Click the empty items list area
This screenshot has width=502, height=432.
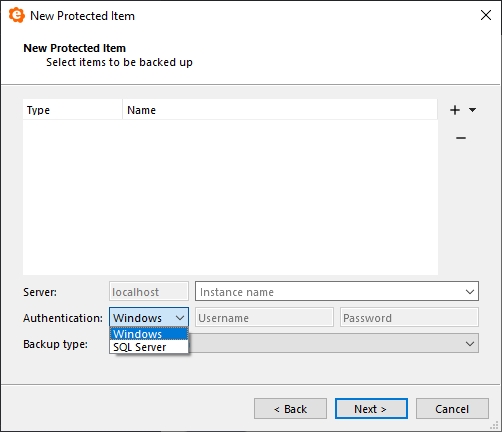[x=230, y=197]
